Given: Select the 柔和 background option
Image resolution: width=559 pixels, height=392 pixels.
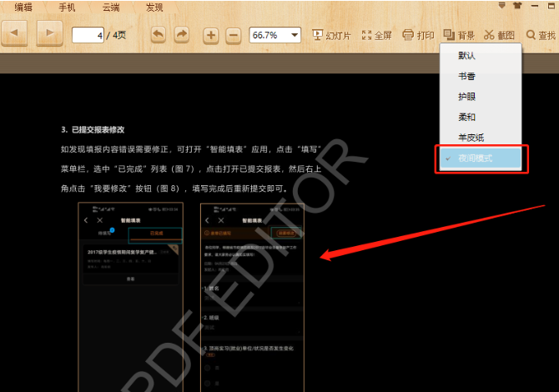Looking at the screenshot, I should click(x=481, y=117).
